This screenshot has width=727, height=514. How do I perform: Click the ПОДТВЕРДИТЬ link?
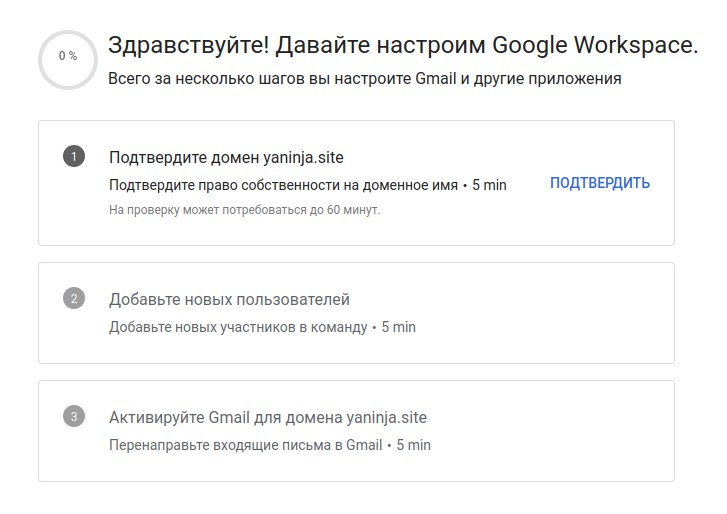pos(599,183)
